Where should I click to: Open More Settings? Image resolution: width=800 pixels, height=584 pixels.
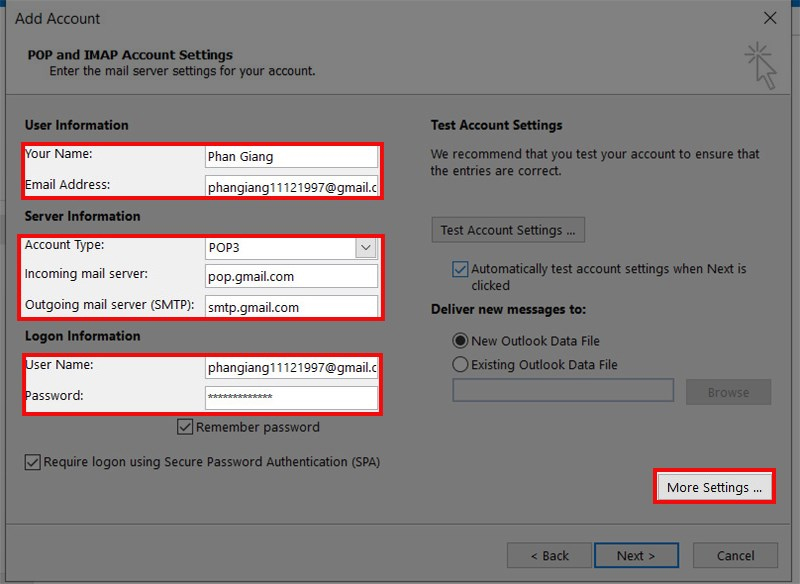coord(713,485)
